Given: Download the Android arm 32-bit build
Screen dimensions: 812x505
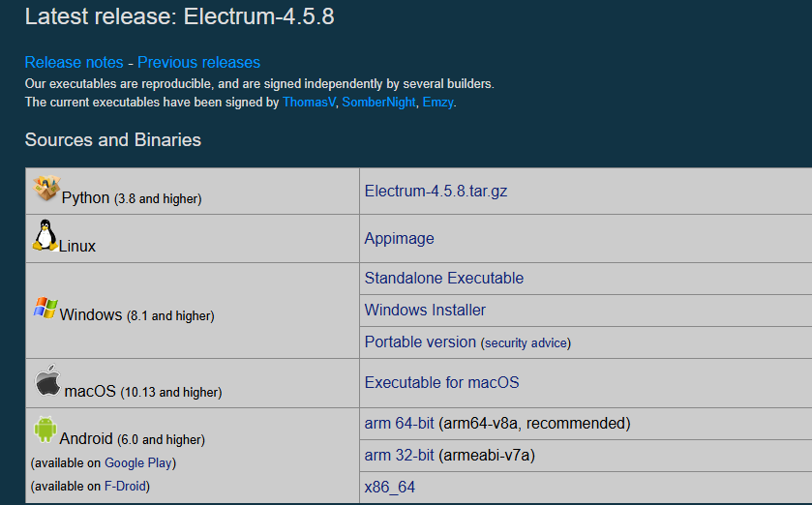Looking at the screenshot, I should pos(399,455).
